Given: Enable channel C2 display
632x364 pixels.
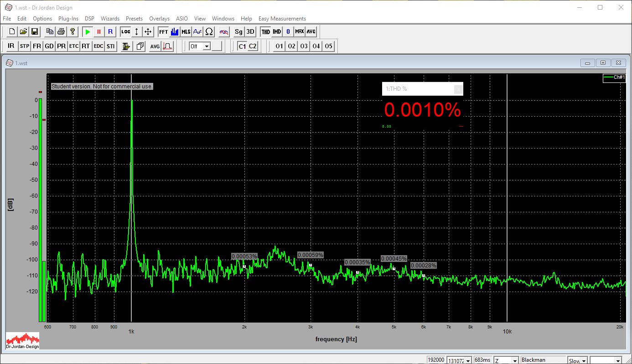Looking at the screenshot, I should 252,46.
